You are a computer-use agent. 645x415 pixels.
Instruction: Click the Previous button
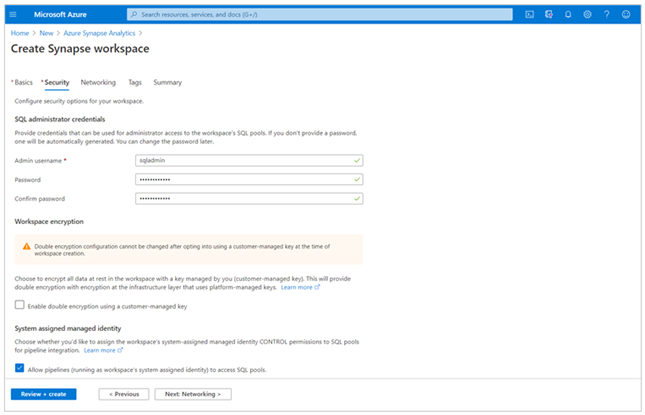(x=124, y=394)
